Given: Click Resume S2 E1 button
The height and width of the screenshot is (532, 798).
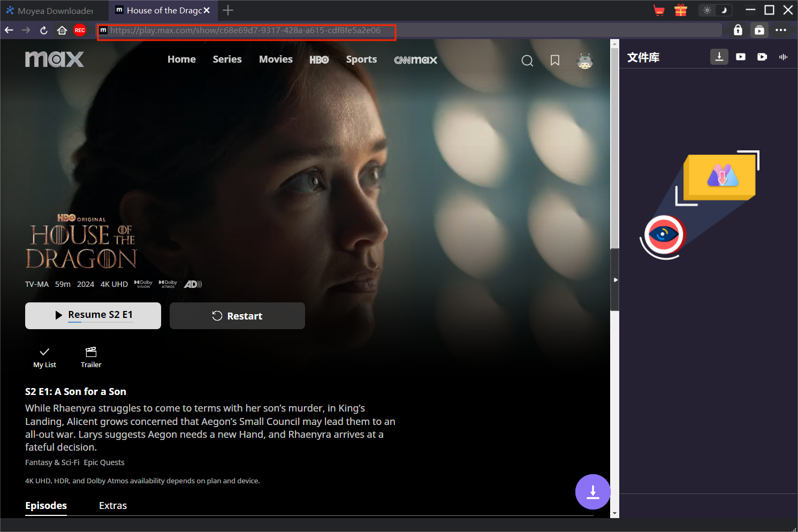Looking at the screenshot, I should tap(93, 316).
